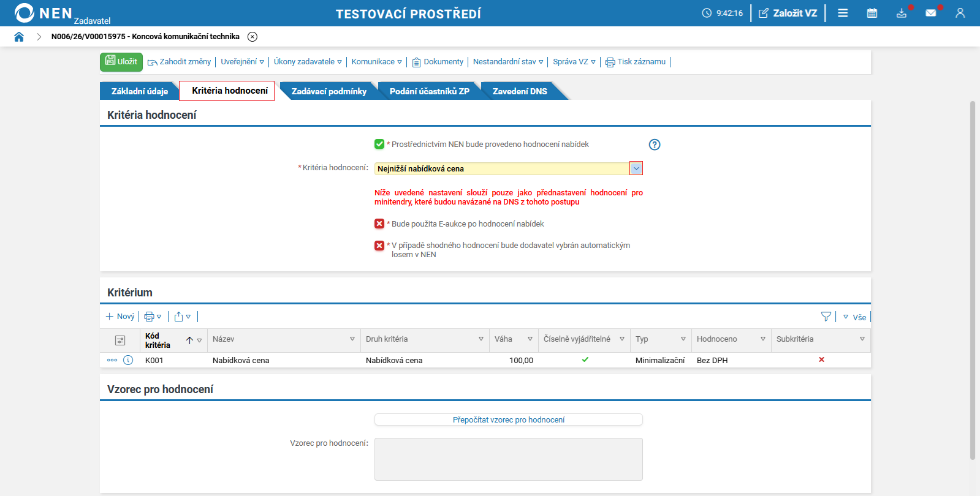Image resolution: width=980 pixels, height=496 pixels.
Task: Click the filter funnel icon
Action: tap(826, 317)
